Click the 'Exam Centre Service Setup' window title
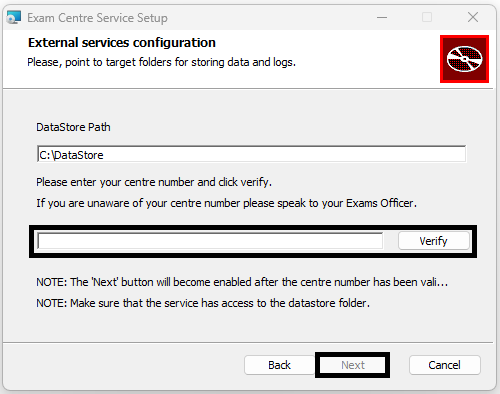The height and width of the screenshot is (394, 500). 97,18
